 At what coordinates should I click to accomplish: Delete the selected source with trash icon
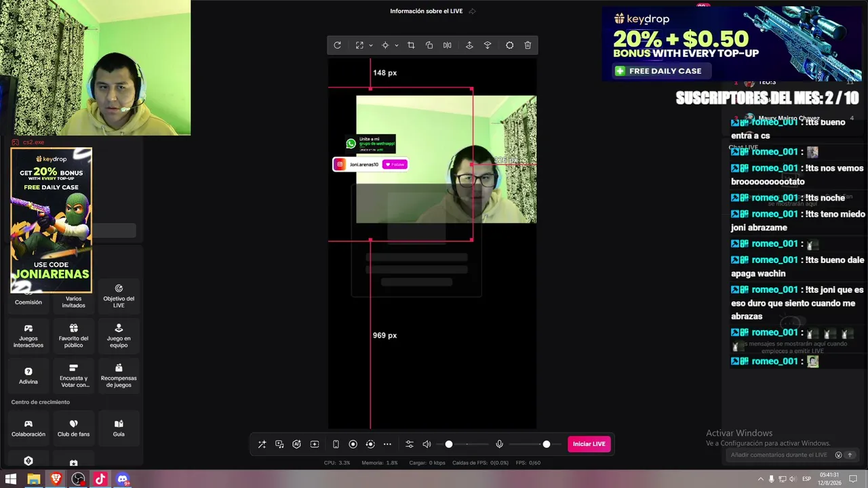528,45
